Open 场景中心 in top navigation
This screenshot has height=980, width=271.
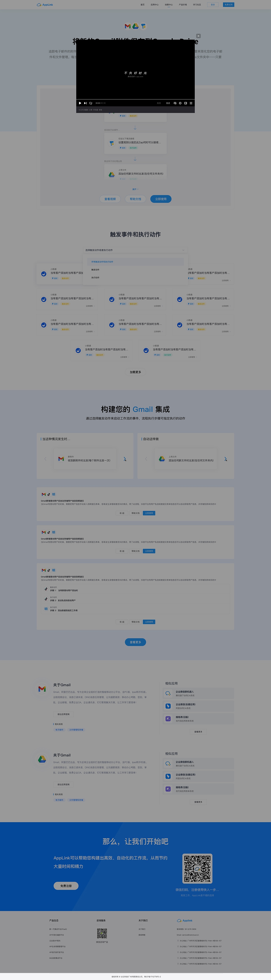point(169,5)
